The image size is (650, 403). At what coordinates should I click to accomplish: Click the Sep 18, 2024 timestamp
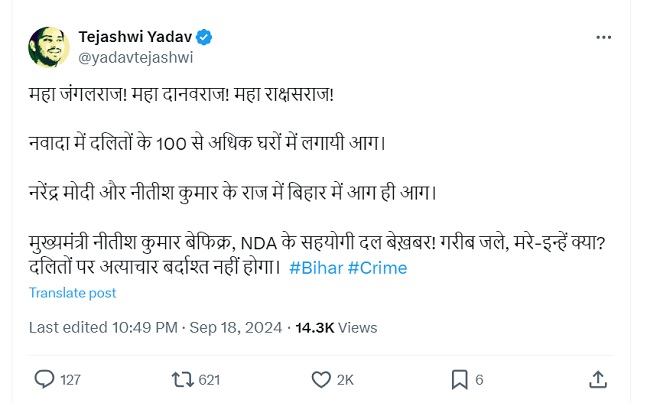click(x=238, y=327)
